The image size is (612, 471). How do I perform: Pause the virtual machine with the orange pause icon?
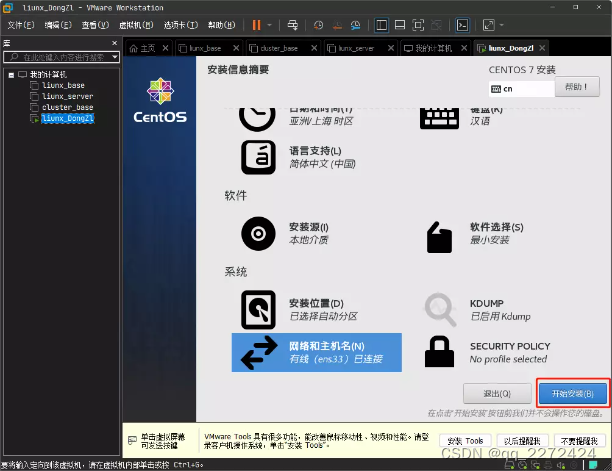[x=256, y=25]
